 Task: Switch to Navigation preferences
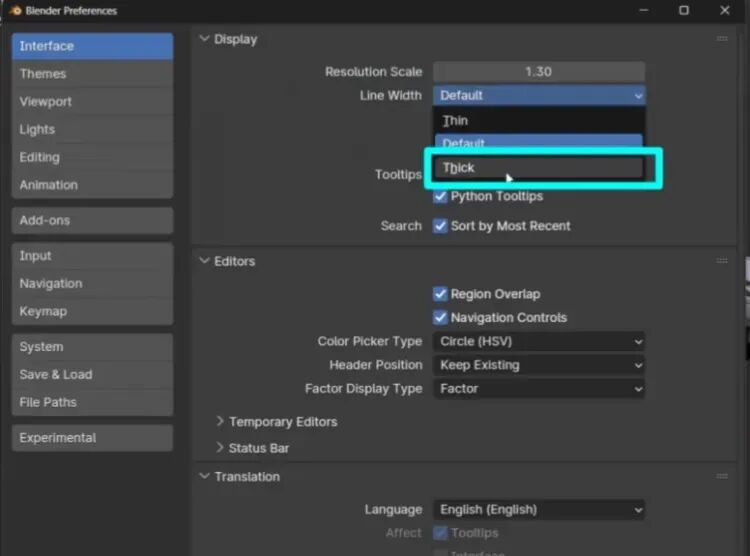pyautogui.click(x=92, y=283)
